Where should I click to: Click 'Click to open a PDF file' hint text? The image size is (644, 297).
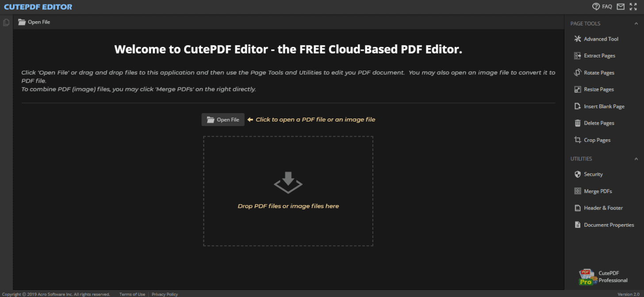point(315,119)
